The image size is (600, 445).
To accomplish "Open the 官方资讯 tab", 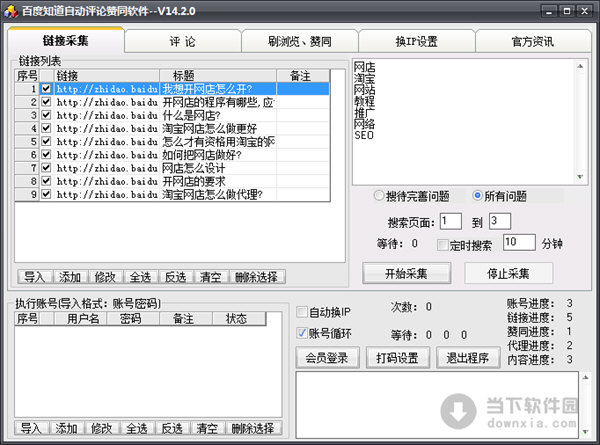I will [x=533, y=41].
